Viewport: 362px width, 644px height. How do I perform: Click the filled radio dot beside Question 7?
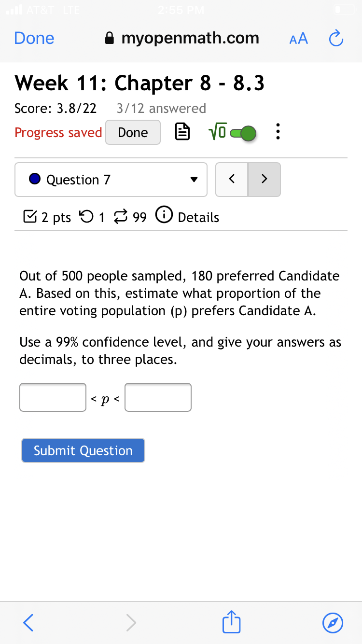pos(34,179)
